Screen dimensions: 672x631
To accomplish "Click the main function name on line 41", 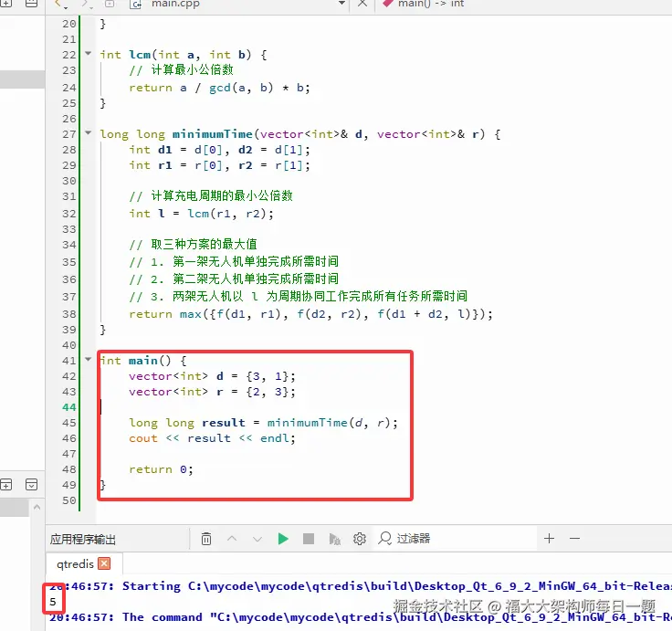I will click(143, 361).
